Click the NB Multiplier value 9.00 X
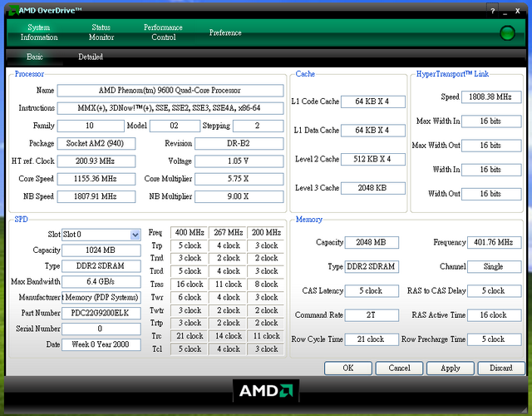 pos(239,196)
